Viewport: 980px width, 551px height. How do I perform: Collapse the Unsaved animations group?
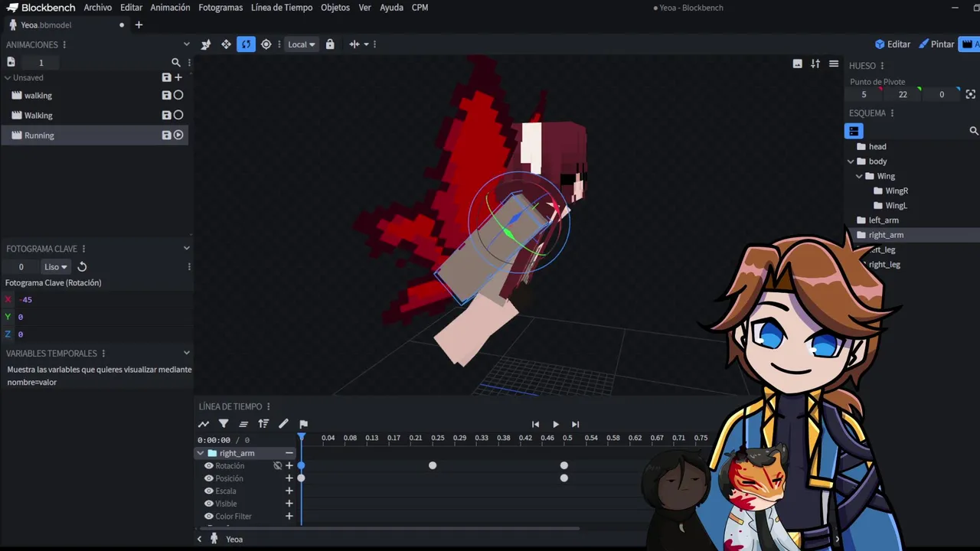(8, 77)
